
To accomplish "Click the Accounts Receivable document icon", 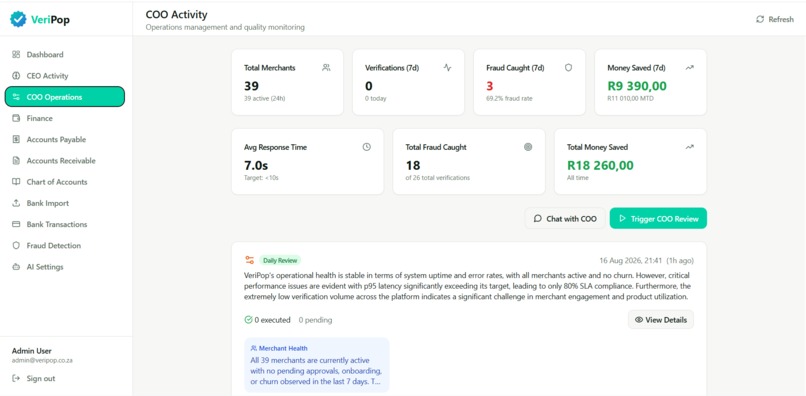I will pyautogui.click(x=16, y=160).
